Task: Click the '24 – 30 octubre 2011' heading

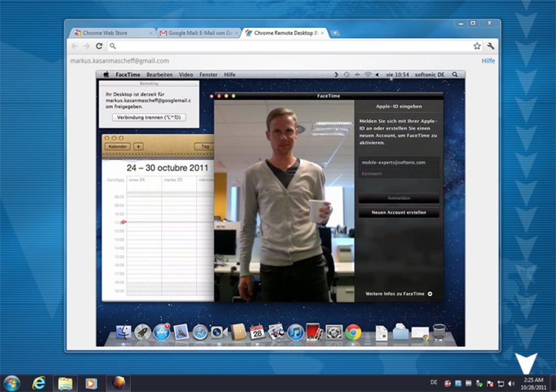Action: pyautogui.click(x=167, y=168)
